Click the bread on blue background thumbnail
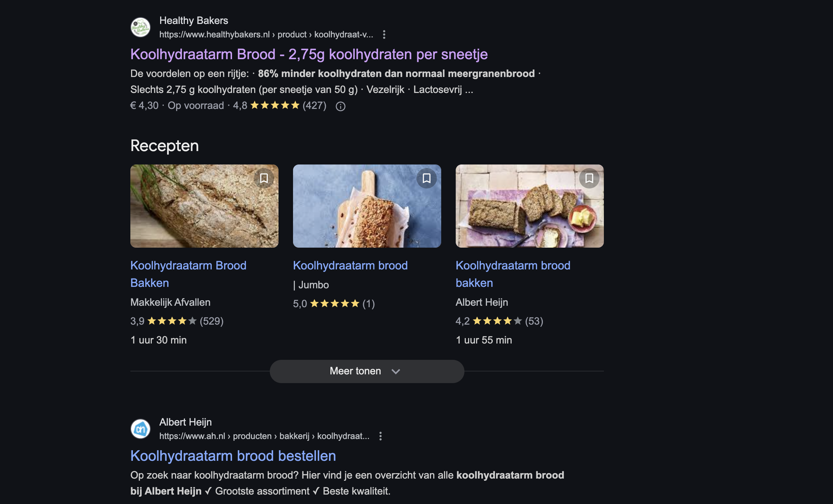The image size is (833, 504). pos(359,211)
